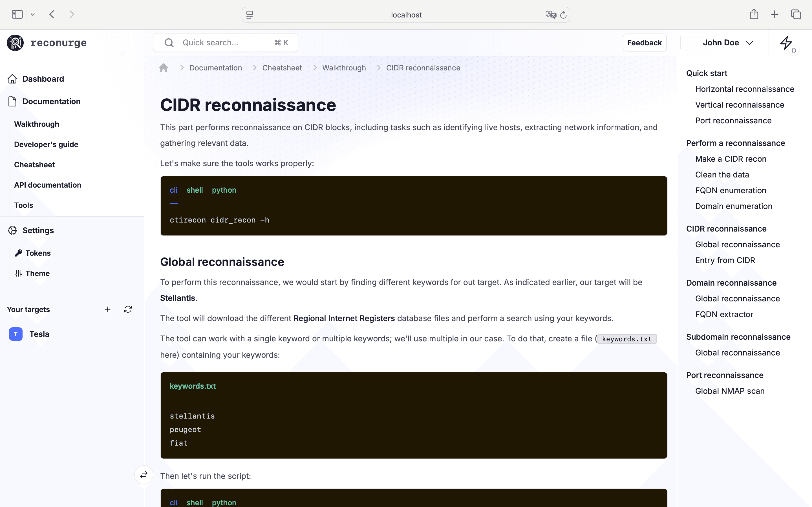Select the shell tab in first code block
Viewport: 812px width, 507px height.
[x=195, y=190]
